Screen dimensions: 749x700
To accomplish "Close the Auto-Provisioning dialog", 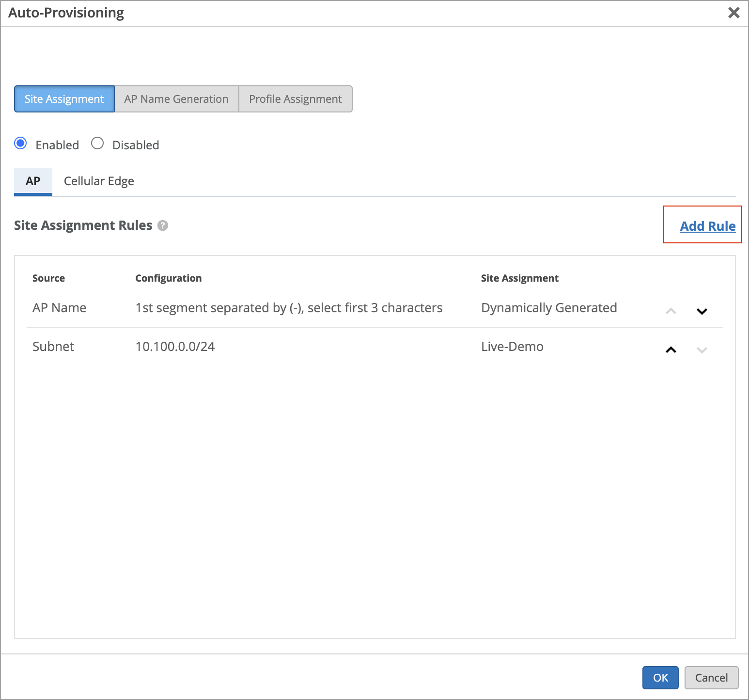I will click(733, 13).
